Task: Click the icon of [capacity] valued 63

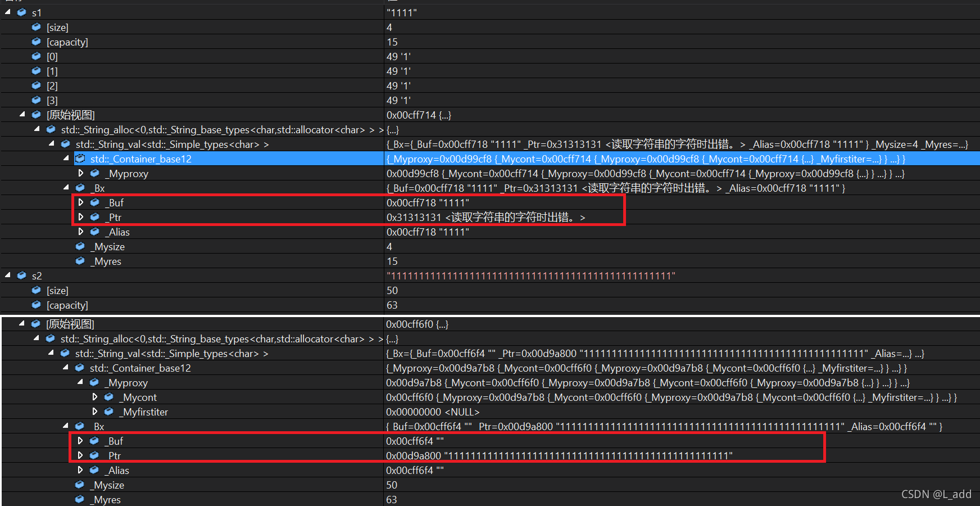Action: [37, 305]
